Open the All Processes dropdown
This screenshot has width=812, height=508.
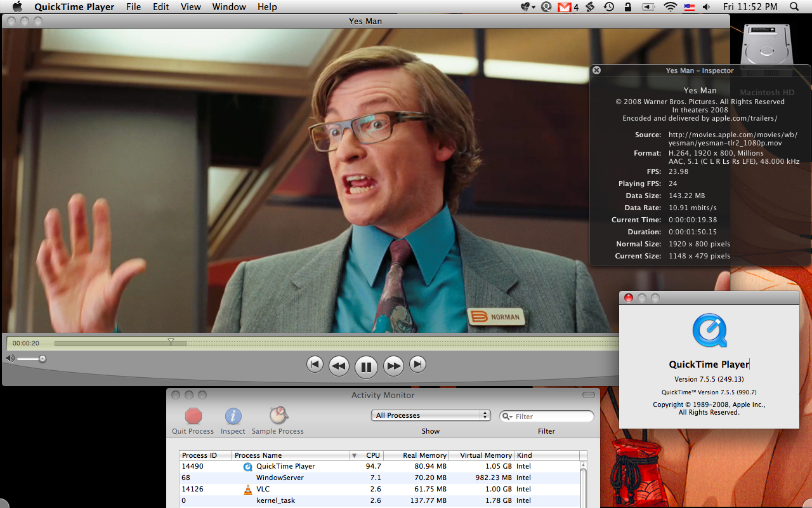(x=431, y=415)
